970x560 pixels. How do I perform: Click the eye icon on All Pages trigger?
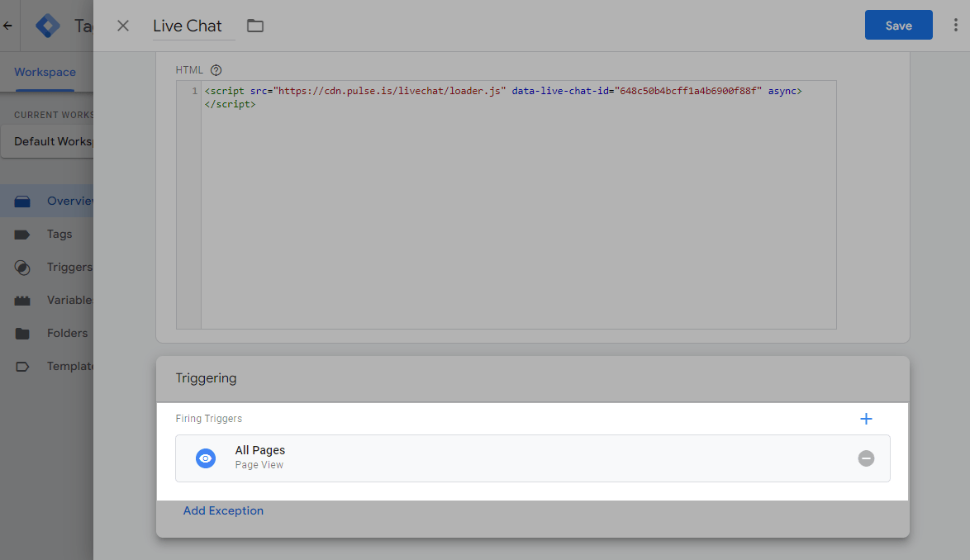(205, 458)
